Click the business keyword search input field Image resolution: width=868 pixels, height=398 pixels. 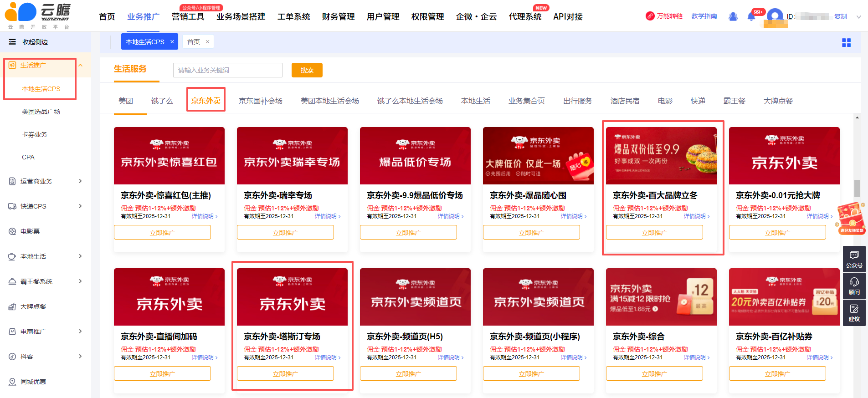pyautogui.click(x=227, y=70)
